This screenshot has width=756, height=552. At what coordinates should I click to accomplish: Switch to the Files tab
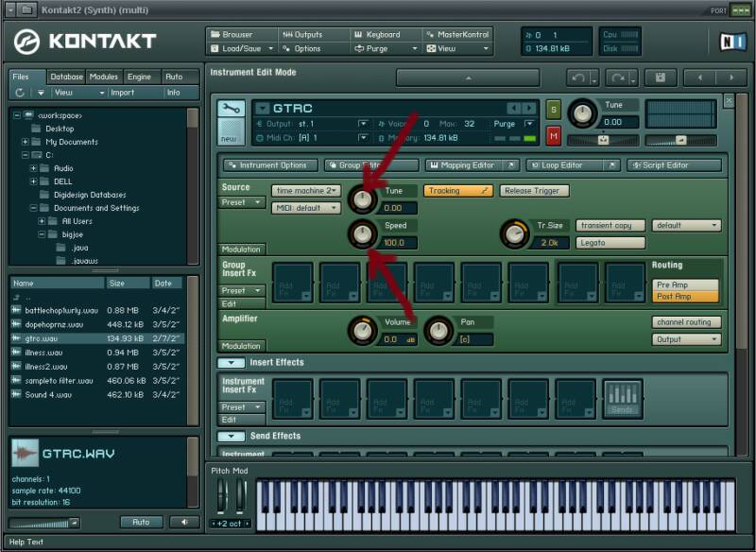[28, 78]
